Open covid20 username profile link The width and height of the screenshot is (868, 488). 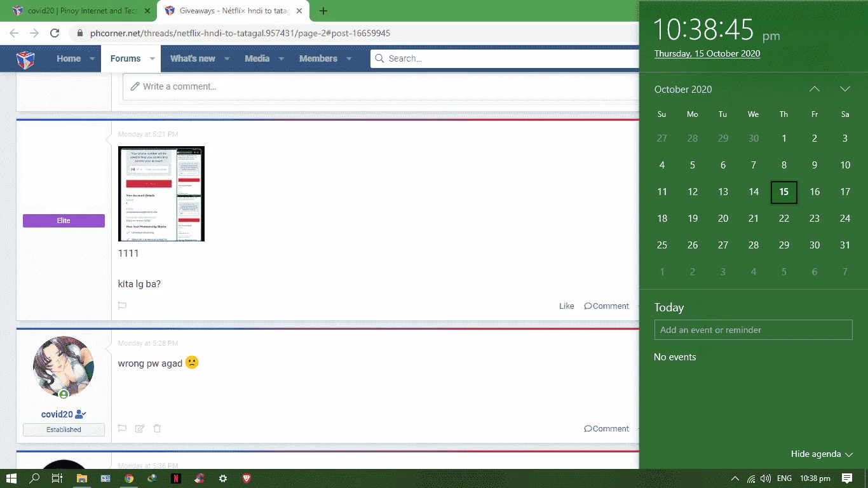[x=58, y=414]
